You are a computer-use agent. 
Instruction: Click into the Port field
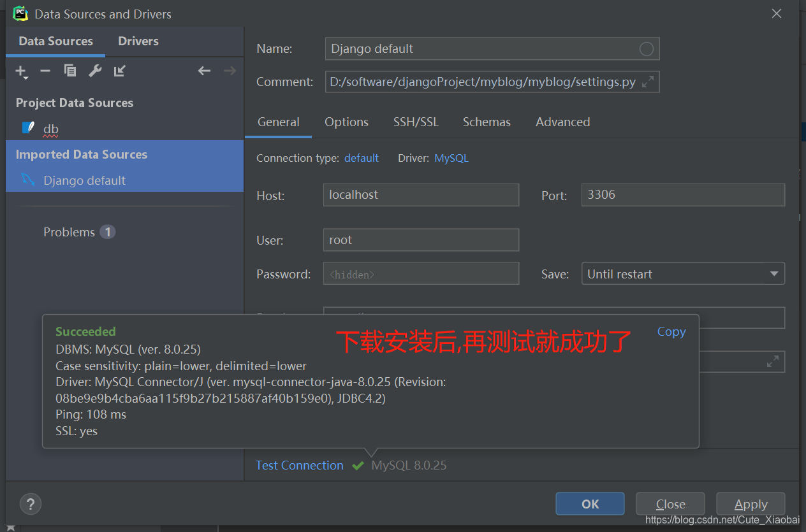pos(683,195)
